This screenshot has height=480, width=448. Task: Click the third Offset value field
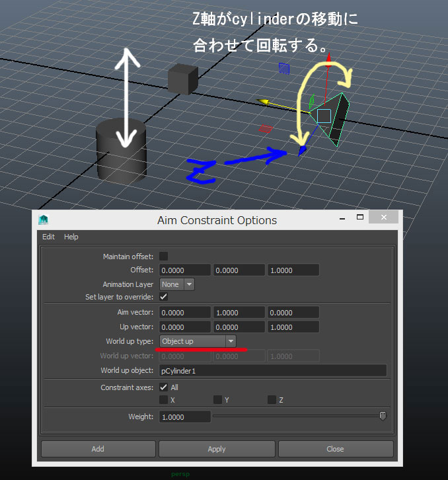click(x=293, y=270)
